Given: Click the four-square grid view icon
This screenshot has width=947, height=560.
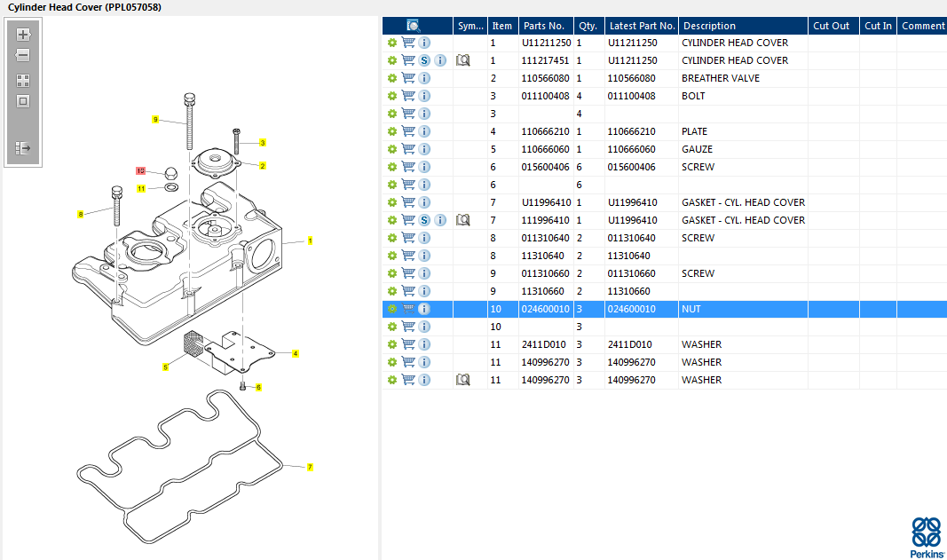Looking at the screenshot, I should pos(23,80).
